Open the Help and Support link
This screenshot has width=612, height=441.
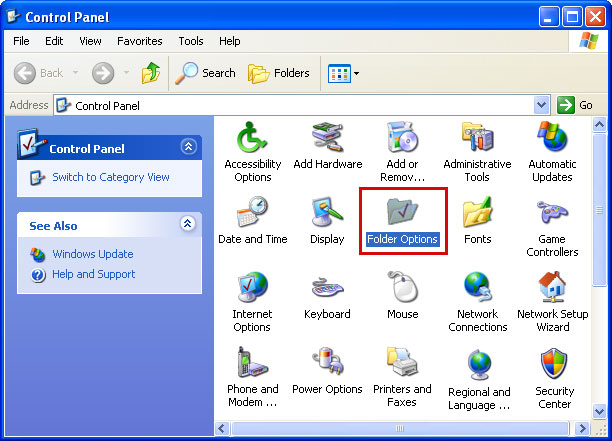pos(94,274)
